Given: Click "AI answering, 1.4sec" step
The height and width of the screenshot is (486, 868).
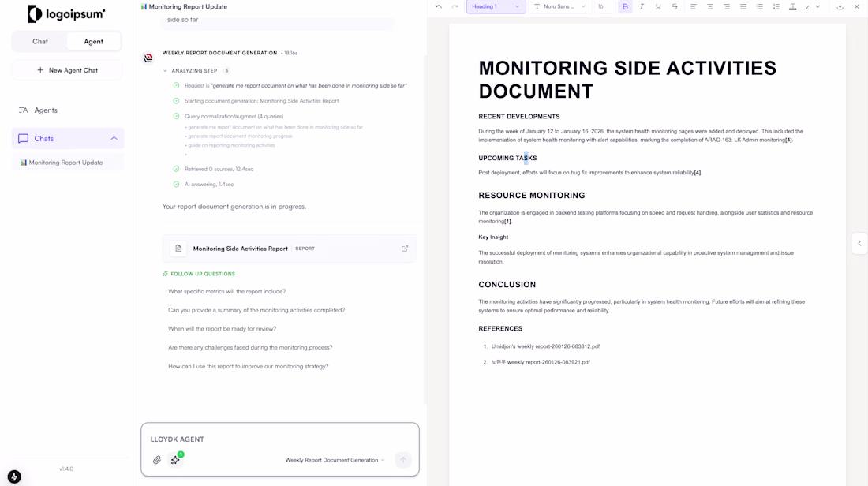Looking at the screenshot, I should click(208, 185).
